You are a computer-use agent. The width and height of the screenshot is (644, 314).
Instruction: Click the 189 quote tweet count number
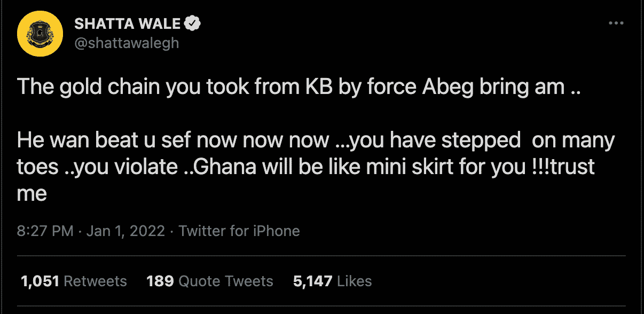160,281
